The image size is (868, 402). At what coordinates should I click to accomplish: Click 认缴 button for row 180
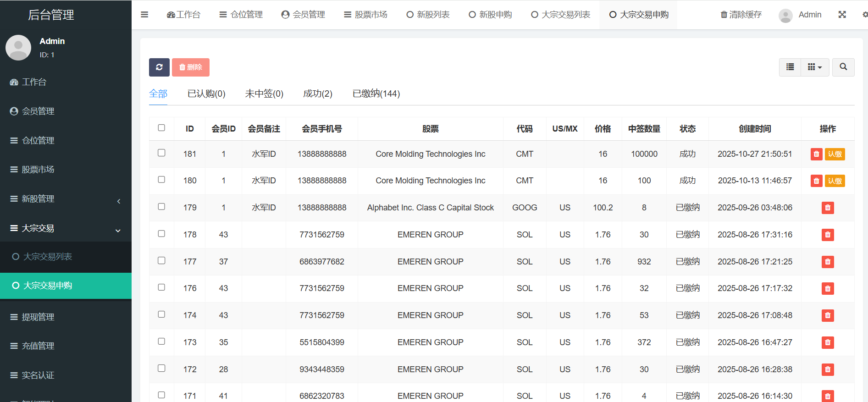coord(835,181)
